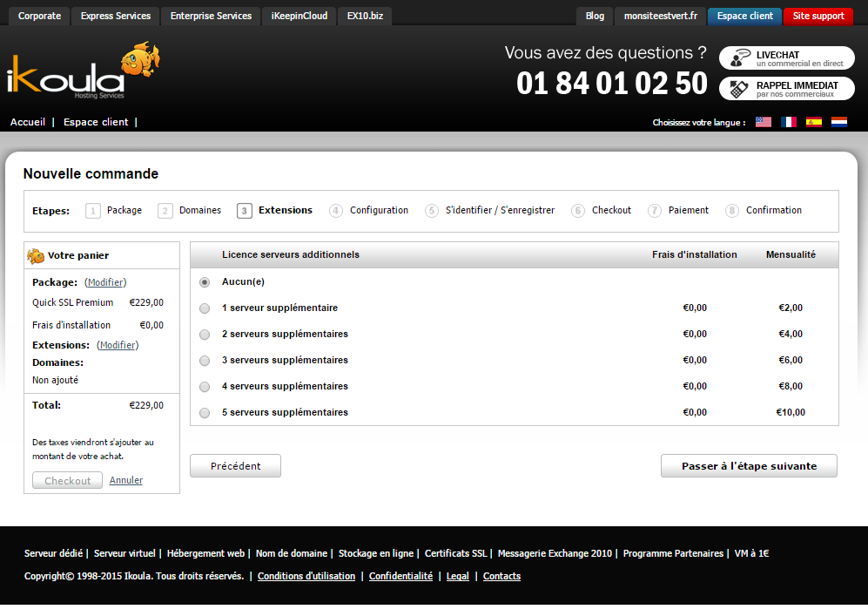Select the Dutch flag language
Viewport: 868px width, 616px height.
(x=839, y=122)
